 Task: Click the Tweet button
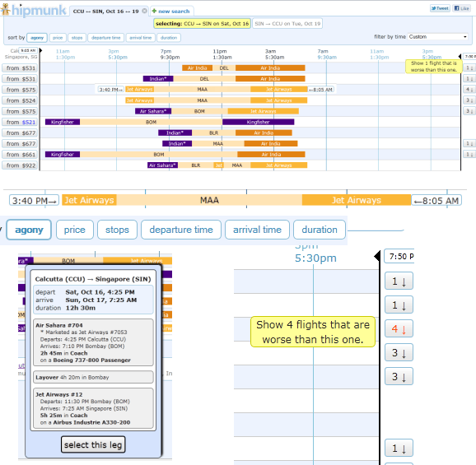[x=440, y=8]
